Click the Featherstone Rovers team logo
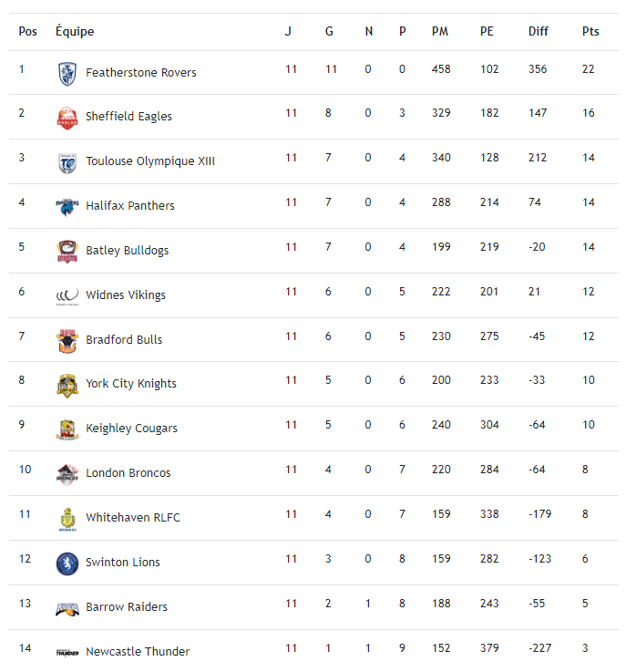The image size is (626, 672). click(67, 73)
